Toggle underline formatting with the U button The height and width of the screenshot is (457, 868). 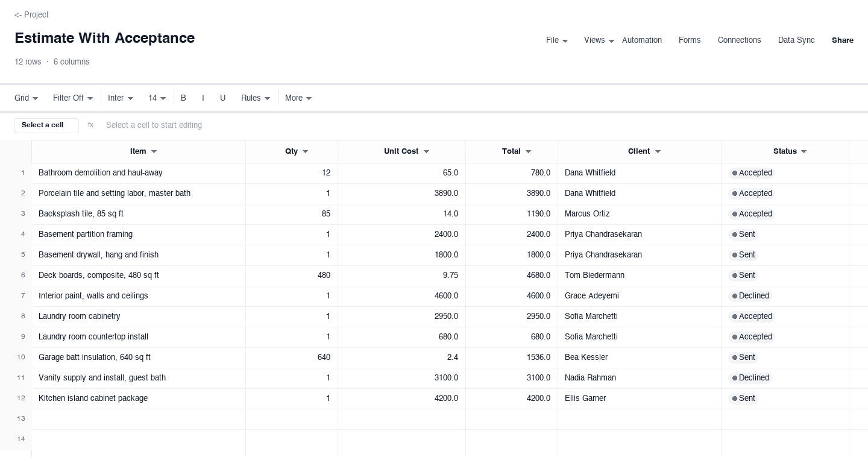223,98
